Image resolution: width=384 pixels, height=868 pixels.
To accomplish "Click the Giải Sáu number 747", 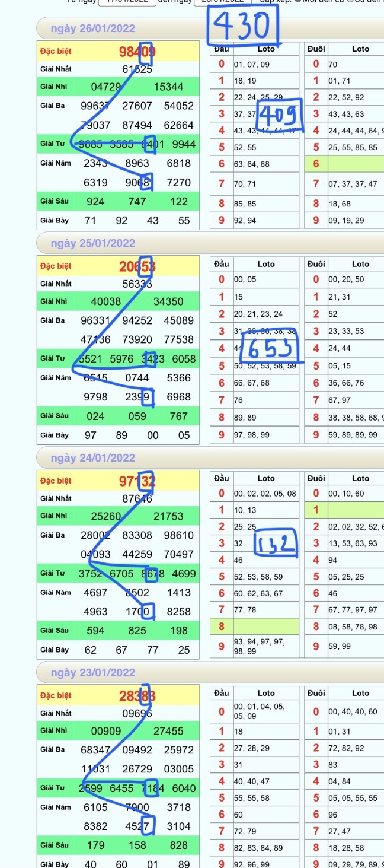I will point(137,202).
